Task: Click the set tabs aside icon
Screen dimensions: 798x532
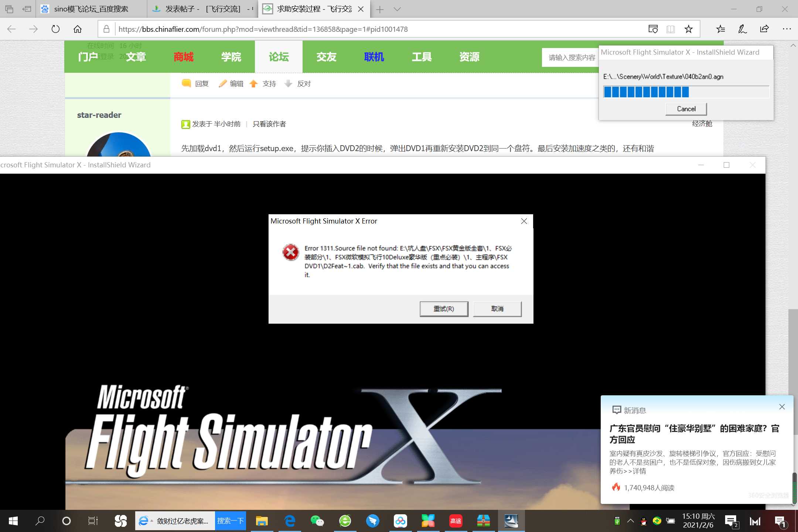Action: 27,9
